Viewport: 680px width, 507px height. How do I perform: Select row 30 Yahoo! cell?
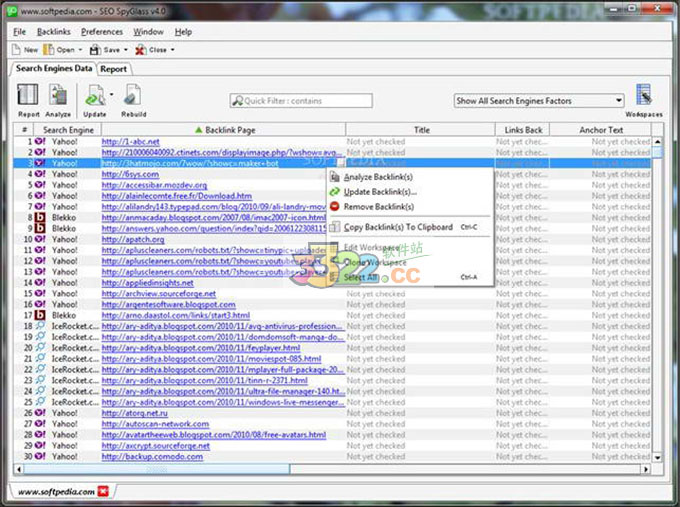[x=68, y=457]
